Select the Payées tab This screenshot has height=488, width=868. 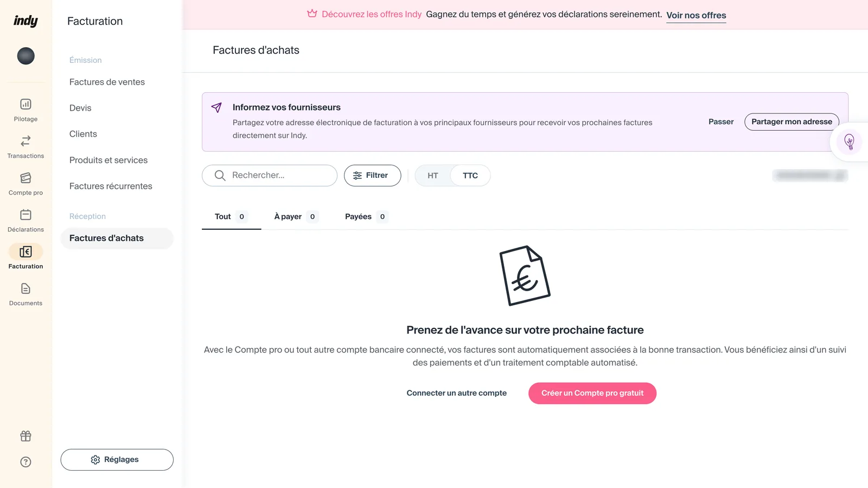tap(366, 216)
